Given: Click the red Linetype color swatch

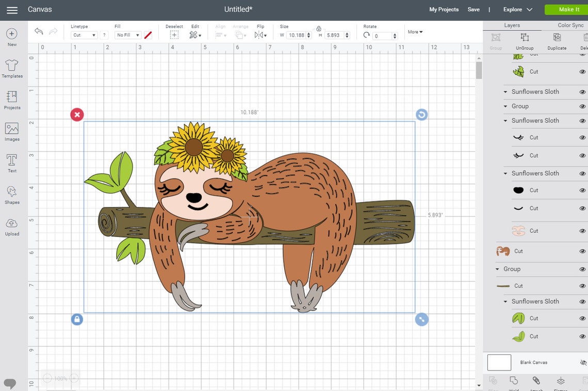Looking at the screenshot, I should (x=149, y=35).
